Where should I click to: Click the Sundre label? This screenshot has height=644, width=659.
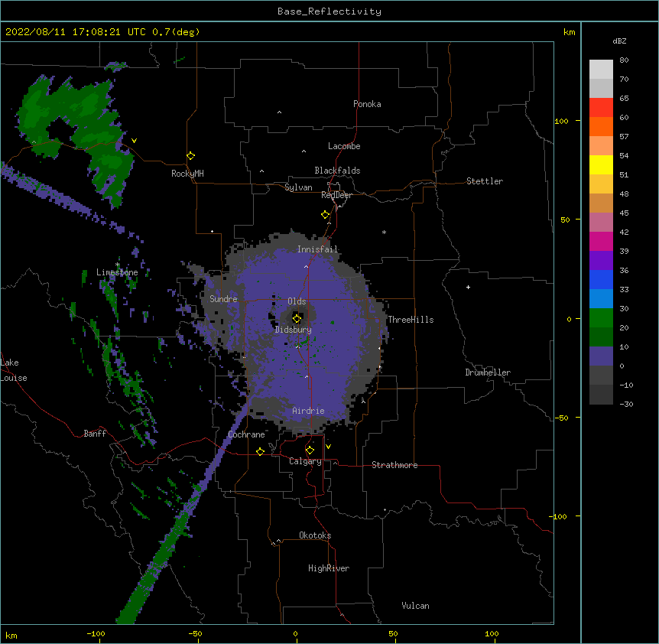coord(223,299)
